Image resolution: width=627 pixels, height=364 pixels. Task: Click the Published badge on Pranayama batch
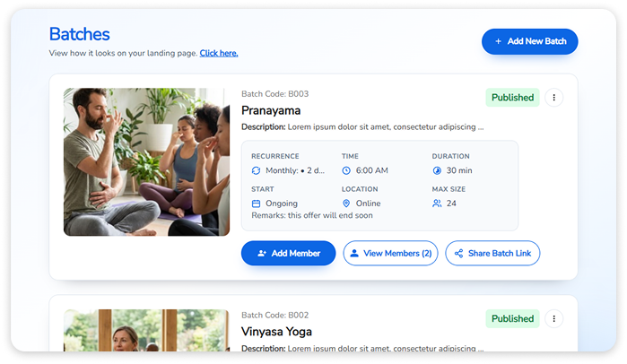(x=512, y=98)
